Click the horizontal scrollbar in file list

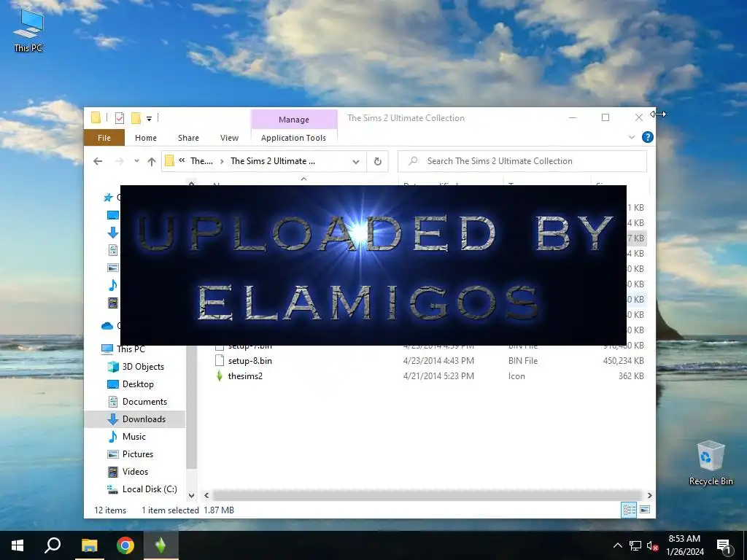[x=427, y=495]
